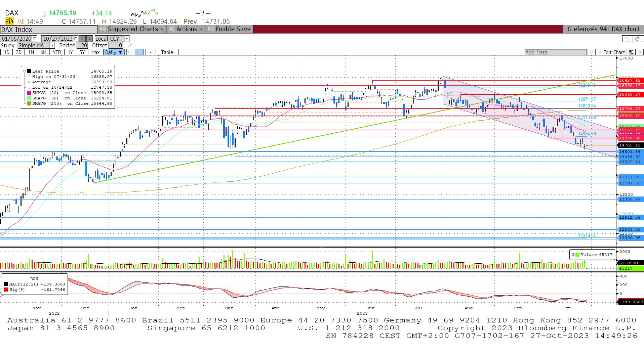Click the intraday sparkline mini chart
Viewport: 644px width, 353px height.
point(145,13)
